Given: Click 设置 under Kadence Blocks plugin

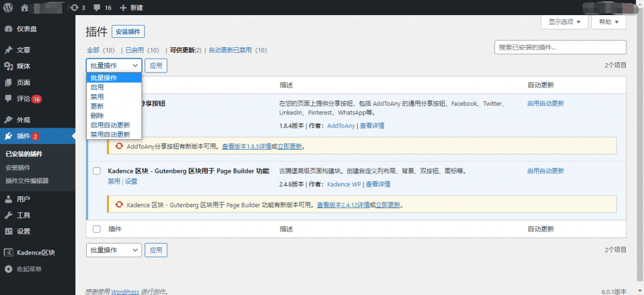Looking at the screenshot, I should pos(131,181).
